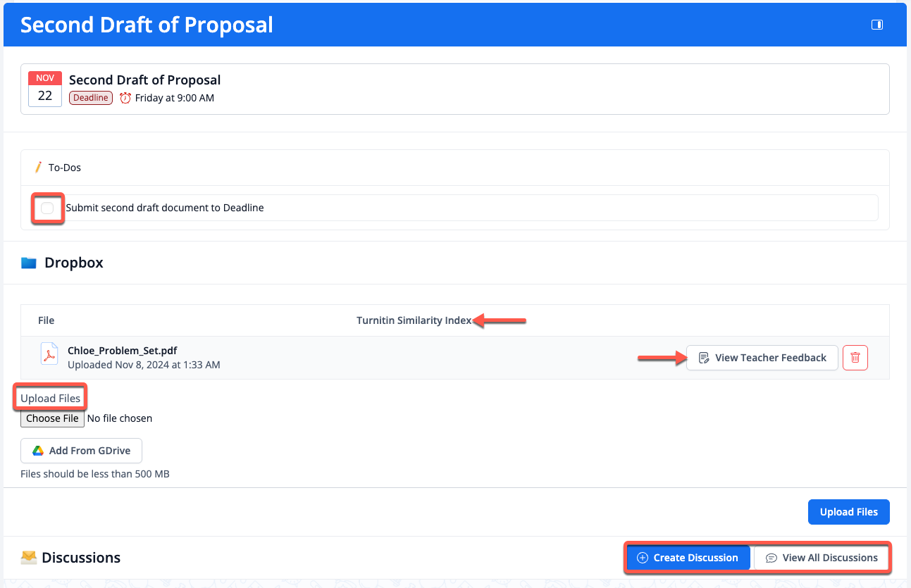The width and height of the screenshot is (911, 588).
Task: Click the NOV 22 calendar date icon
Action: (x=45, y=89)
